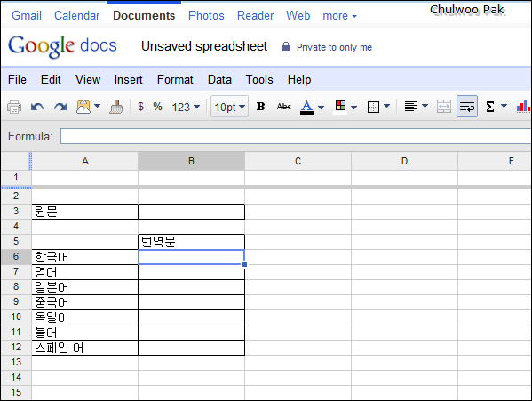Click the clipboard paste icon
532x401 pixels.
point(83,107)
